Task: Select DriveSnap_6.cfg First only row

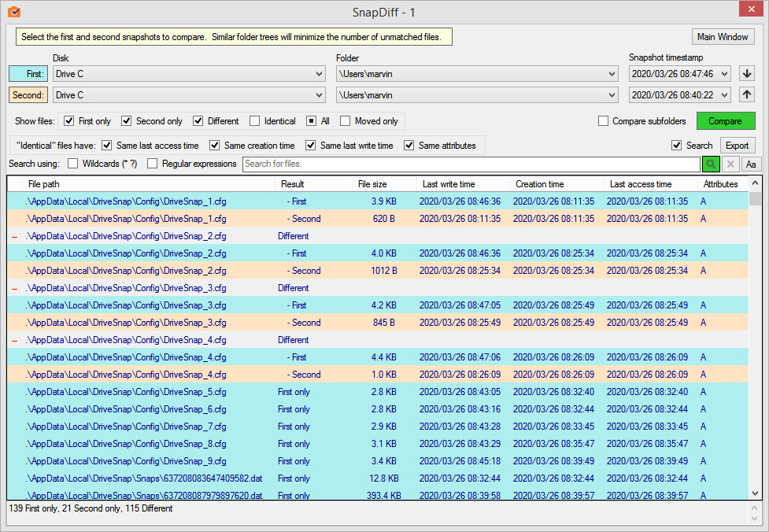Action: pyautogui.click(x=378, y=409)
